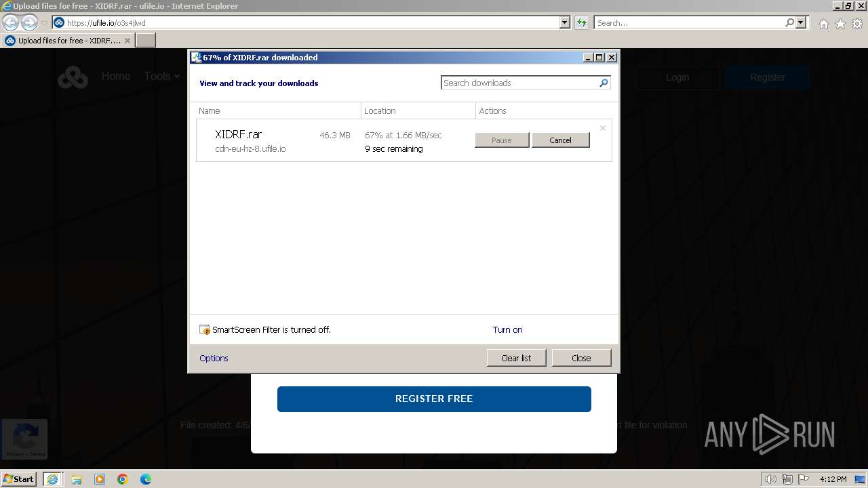Click the 4:12 PM system clock
This screenshot has height=488, width=868.
tap(833, 479)
